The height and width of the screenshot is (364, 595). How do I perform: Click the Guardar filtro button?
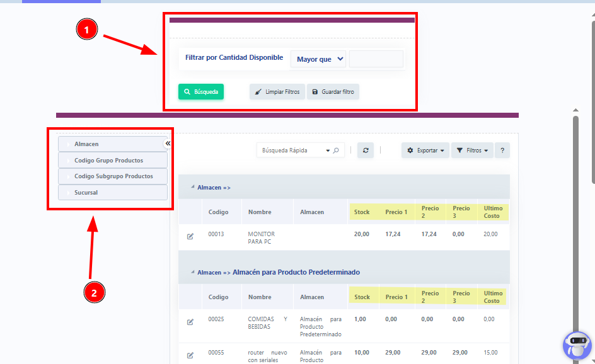pos(333,92)
